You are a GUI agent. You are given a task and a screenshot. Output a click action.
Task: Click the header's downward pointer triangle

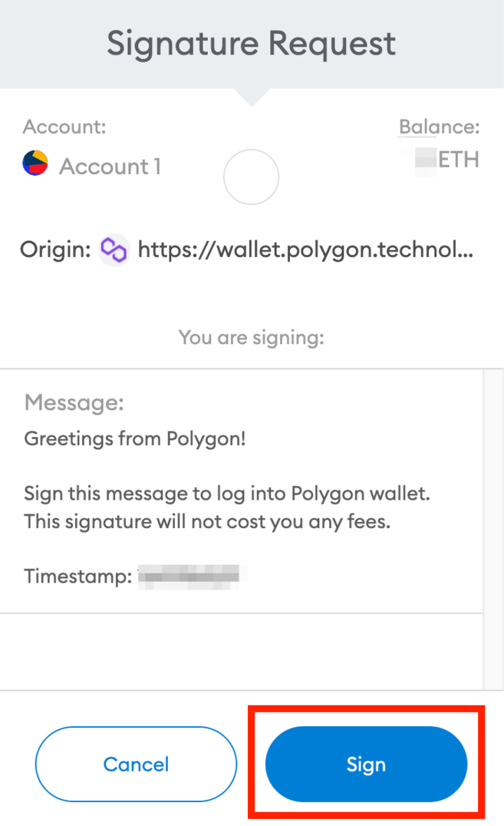[252, 97]
